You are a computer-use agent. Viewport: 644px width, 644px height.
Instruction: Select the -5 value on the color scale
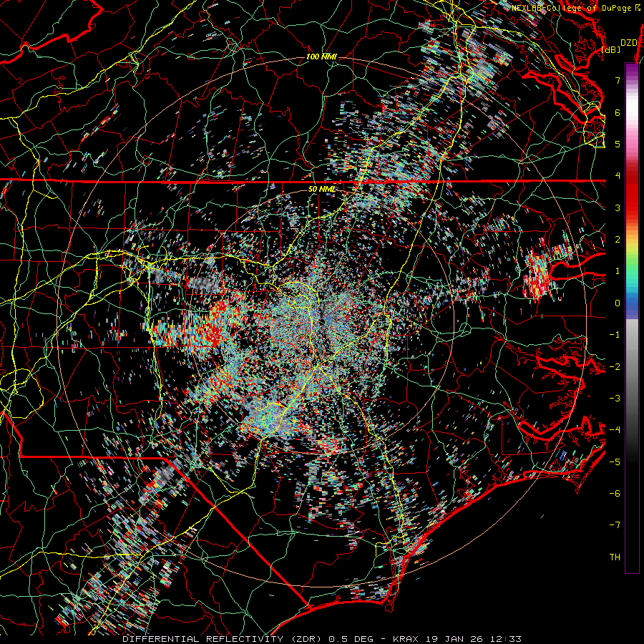pyautogui.click(x=615, y=462)
